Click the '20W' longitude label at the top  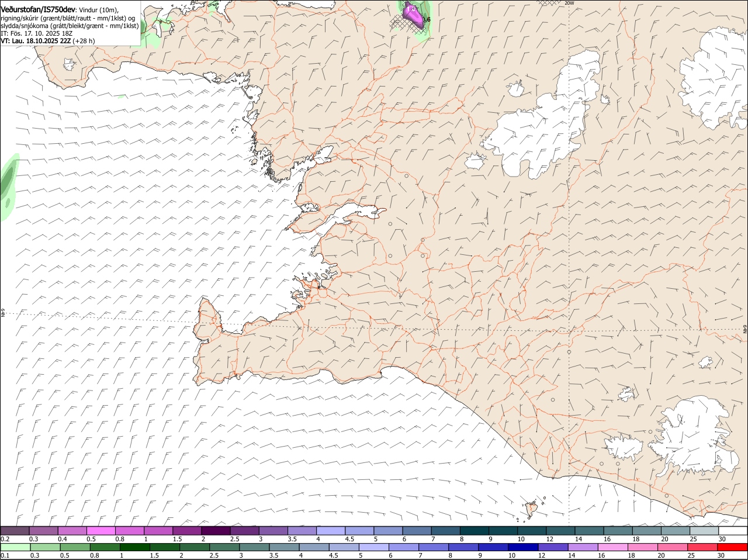tap(569, 3)
